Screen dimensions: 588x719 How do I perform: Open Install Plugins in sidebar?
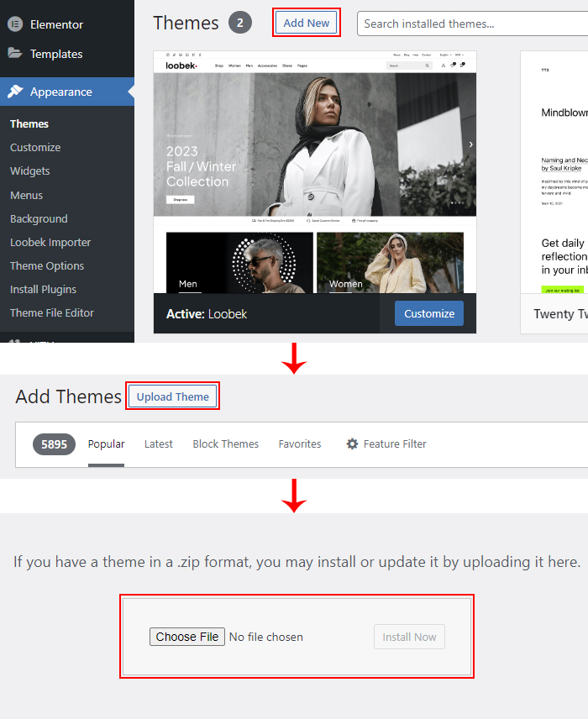tap(43, 289)
